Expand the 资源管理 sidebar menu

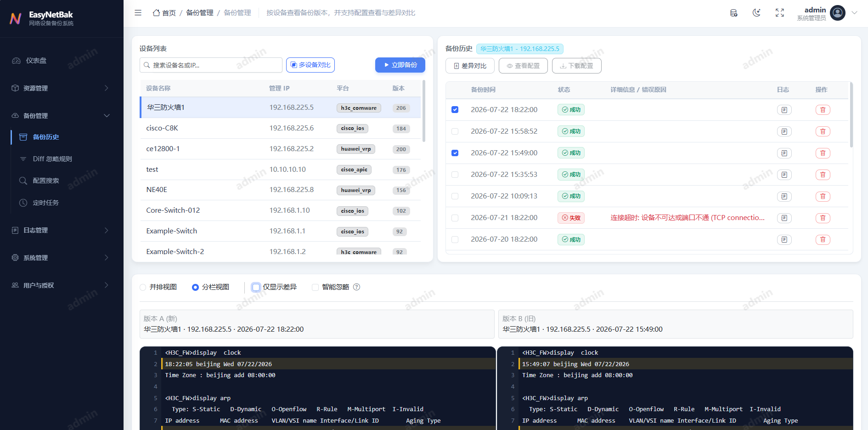coord(62,88)
